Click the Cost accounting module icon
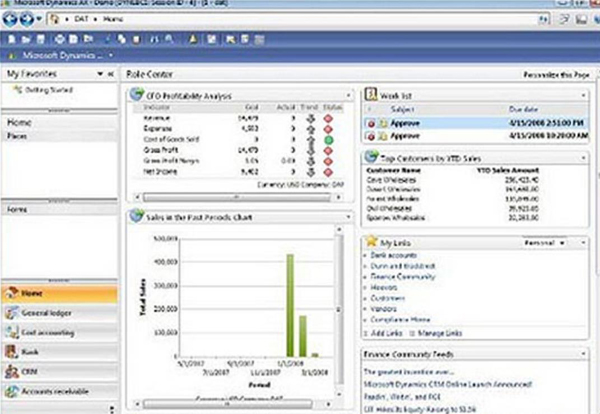The width and height of the screenshot is (600, 414). [x=11, y=333]
